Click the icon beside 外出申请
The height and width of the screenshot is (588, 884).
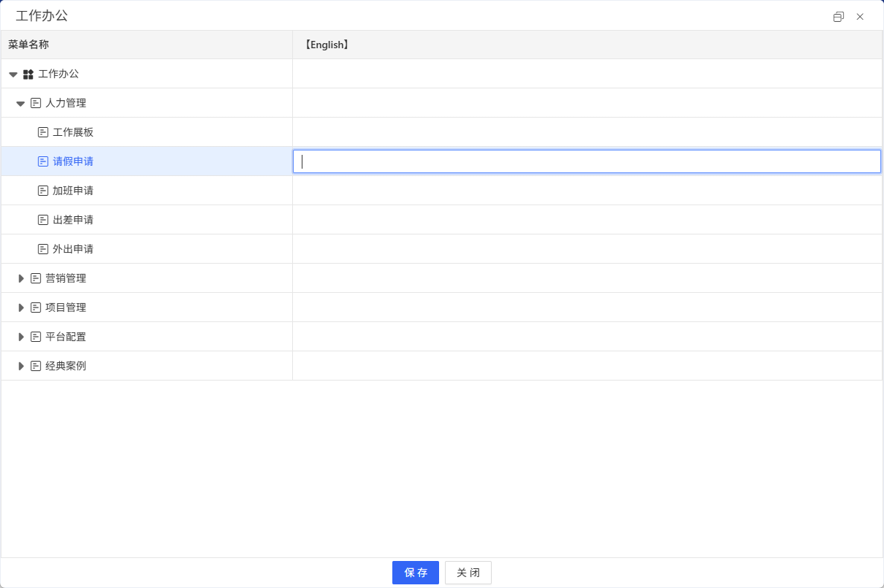point(43,249)
